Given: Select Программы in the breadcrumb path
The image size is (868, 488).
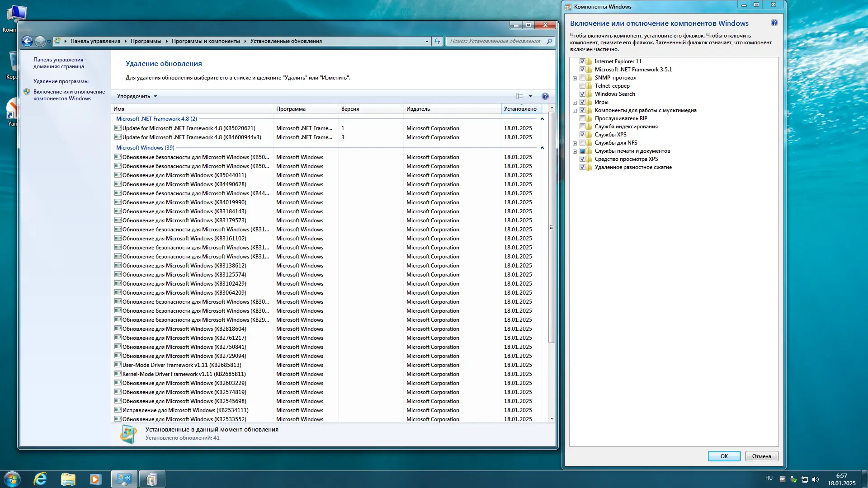Looking at the screenshot, I should 146,41.
